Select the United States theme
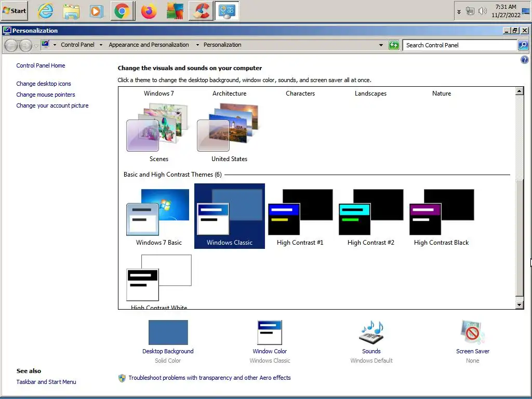 coord(229,133)
